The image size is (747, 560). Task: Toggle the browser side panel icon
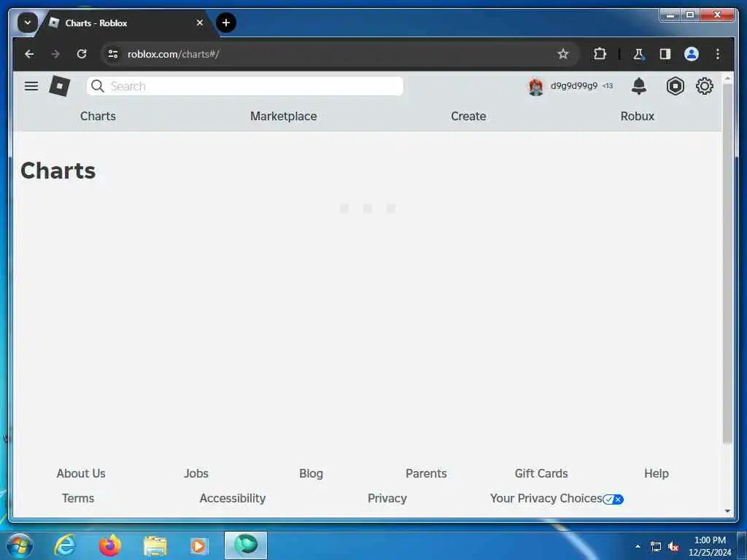click(x=665, y=54)
